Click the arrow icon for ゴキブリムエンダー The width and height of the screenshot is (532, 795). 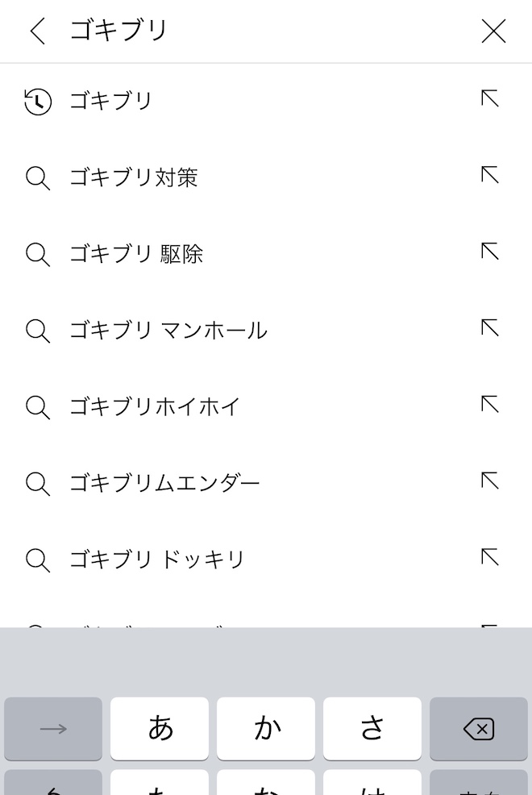click(490, 481)
